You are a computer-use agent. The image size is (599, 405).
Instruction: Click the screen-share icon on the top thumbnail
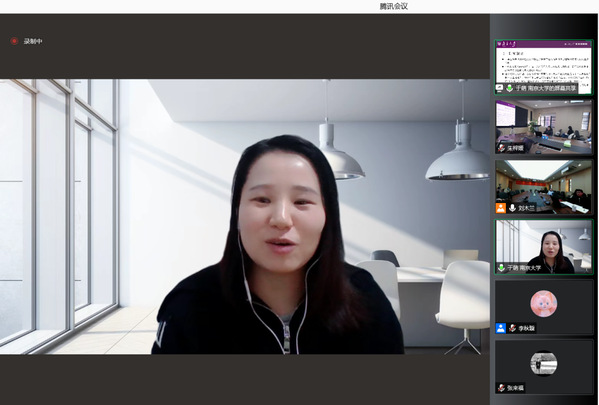click(499, 88)
